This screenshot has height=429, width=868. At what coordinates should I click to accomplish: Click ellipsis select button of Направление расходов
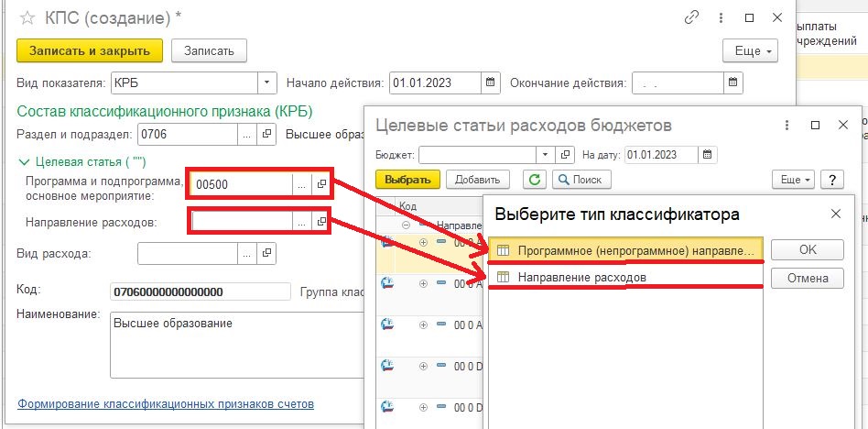point(301,222)
